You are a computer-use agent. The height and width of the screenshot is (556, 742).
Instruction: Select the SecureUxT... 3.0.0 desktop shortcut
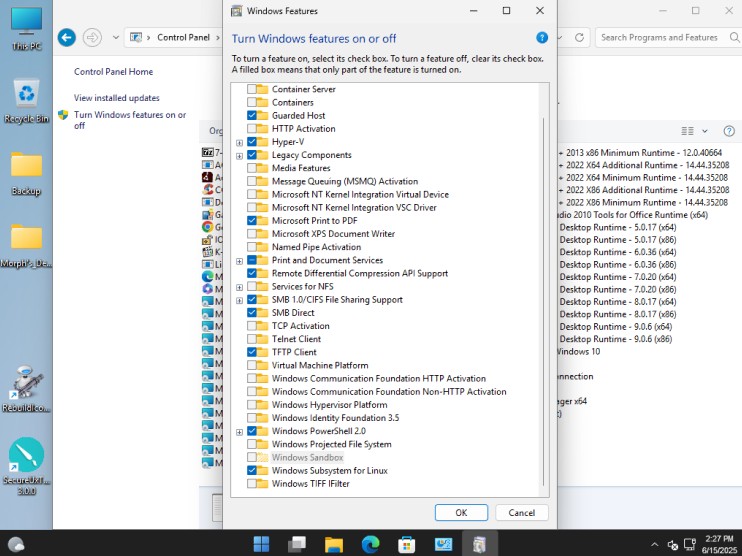(x=26, y=467)
